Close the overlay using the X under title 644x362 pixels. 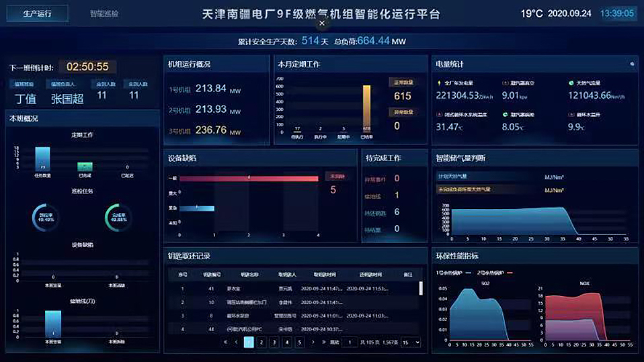(x=322, y=24)
